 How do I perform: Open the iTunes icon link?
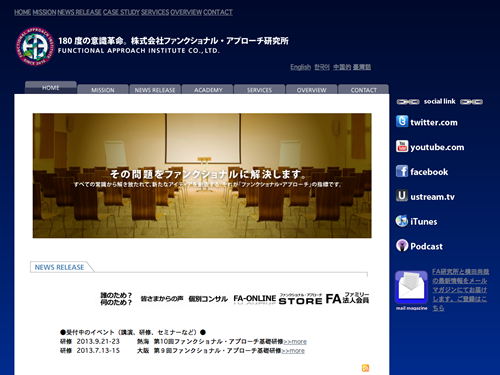(402, 221)
